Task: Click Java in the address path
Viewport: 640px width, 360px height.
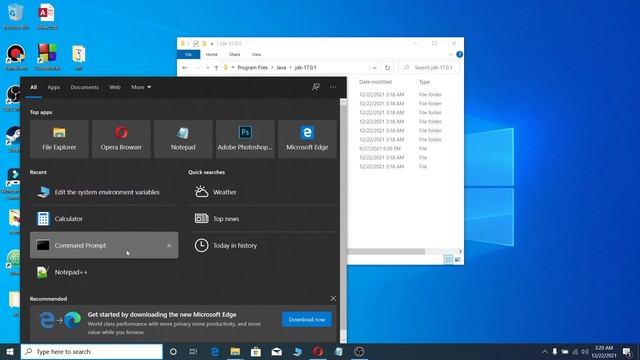Action: coord(281,67)
